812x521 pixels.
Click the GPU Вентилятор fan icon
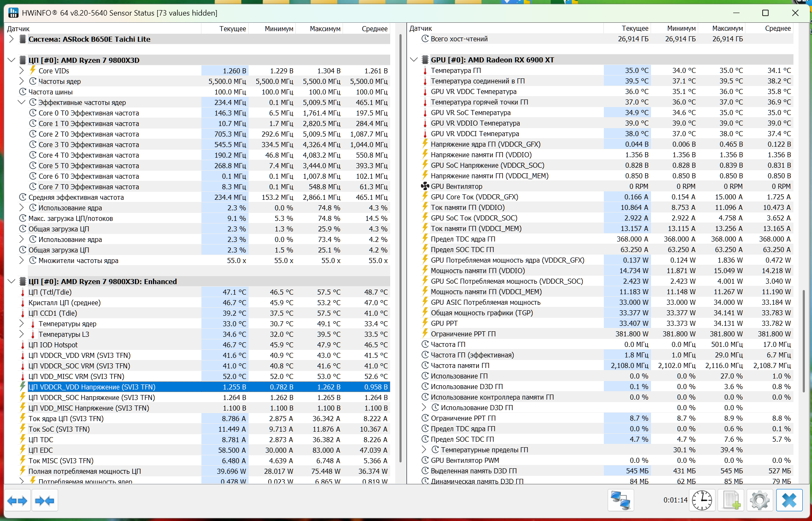click(425, 186)
